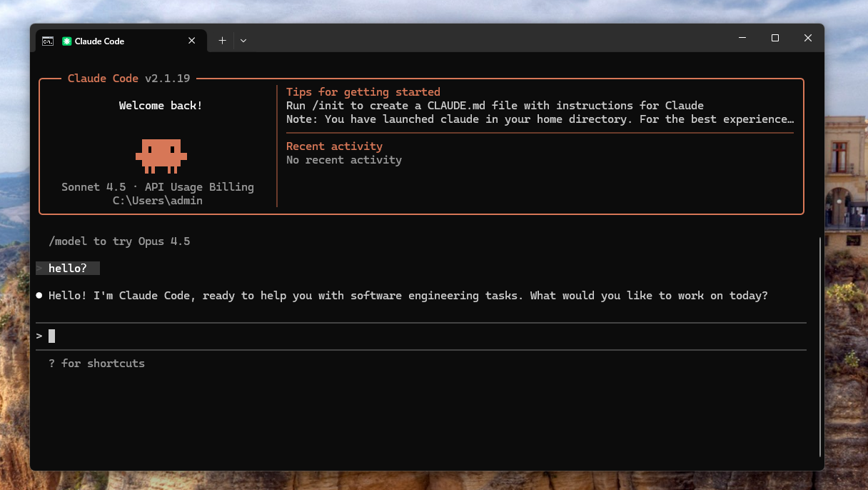This screenshot has height=490, width=868.
Task: Expand the new tab profile dropdown chevron
Action: pos(243,41)
